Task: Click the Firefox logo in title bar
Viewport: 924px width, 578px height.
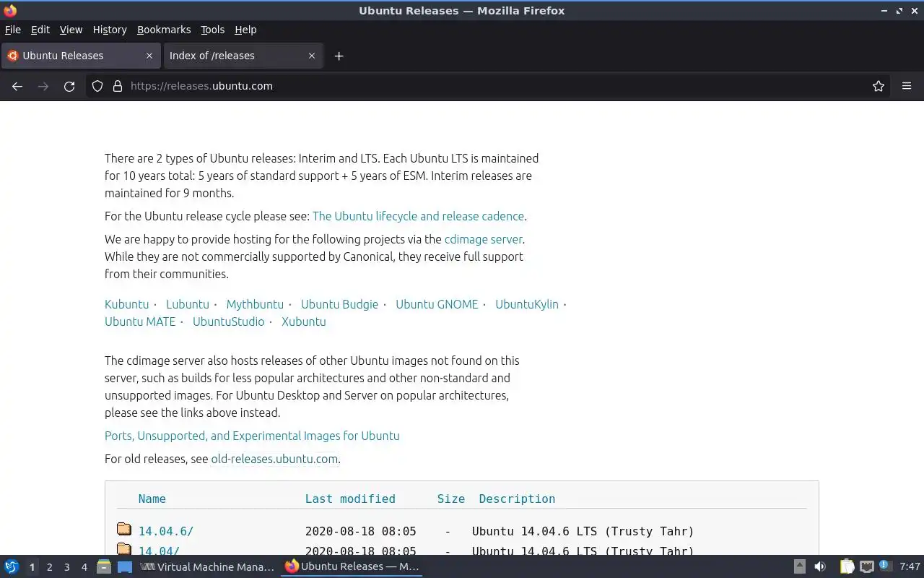Action: point(10,10)
